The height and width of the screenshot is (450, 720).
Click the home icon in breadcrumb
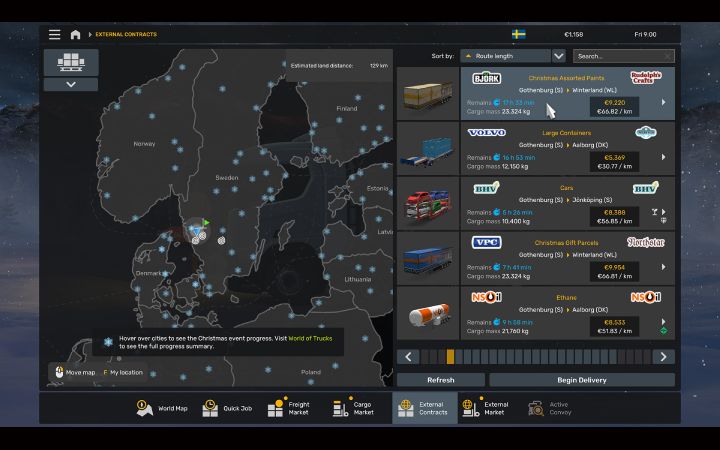75,34
